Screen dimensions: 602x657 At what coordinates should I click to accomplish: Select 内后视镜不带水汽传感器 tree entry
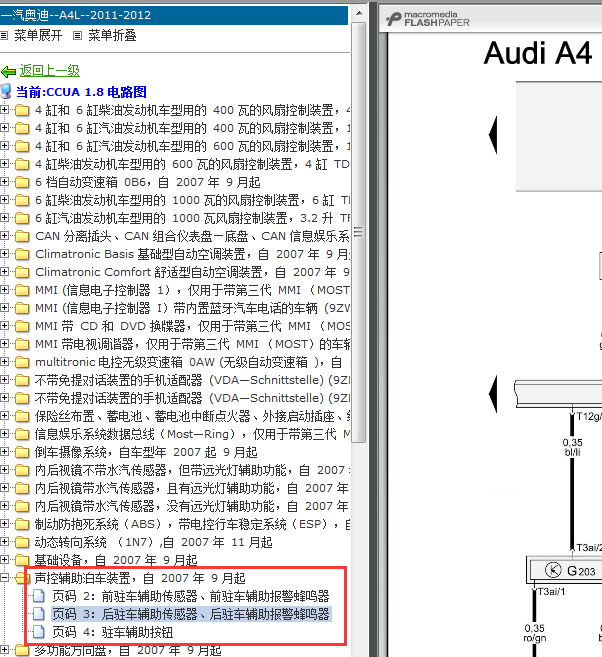coord(192,470)
